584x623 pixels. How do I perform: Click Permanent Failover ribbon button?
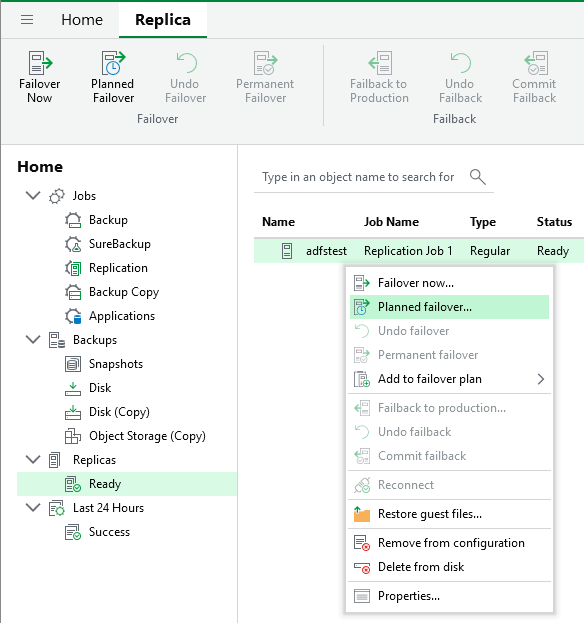(265, 77)
